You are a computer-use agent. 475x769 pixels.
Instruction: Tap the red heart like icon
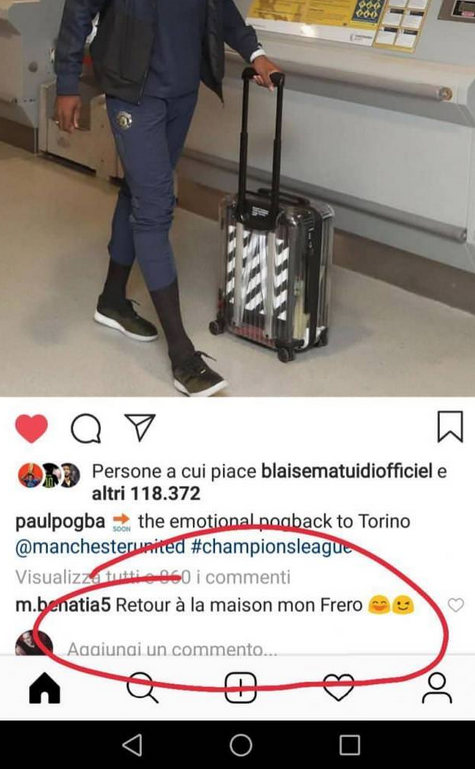[x=31, y=428]
